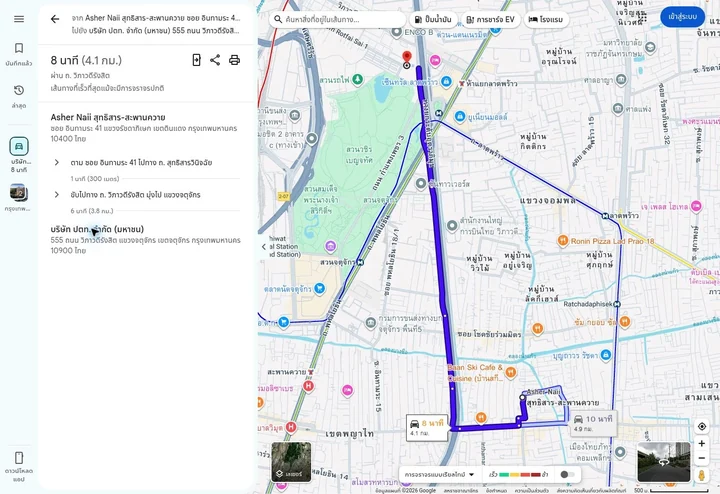The width and height of the screenshot is (720, 494).
Task: Click the Chatuchak Park green marker
Action: pyautogui.click(x=358, y=80)
